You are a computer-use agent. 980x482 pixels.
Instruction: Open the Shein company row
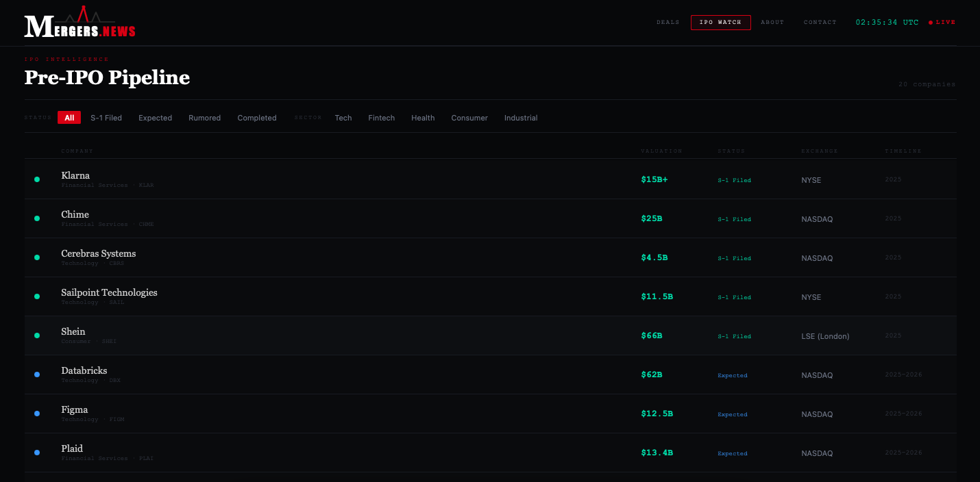click(x=491, y=335)
